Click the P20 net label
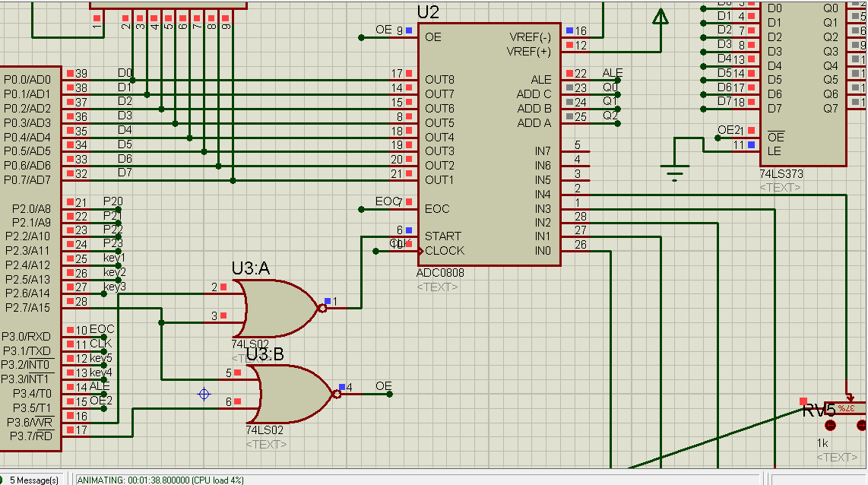Screen dimensions: 868x485 (x=113, y=201)
